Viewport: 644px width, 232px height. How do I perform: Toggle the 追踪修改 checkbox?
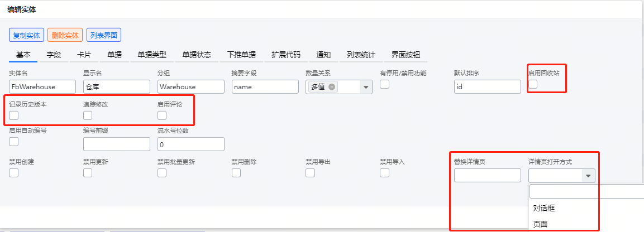[88, 115]
